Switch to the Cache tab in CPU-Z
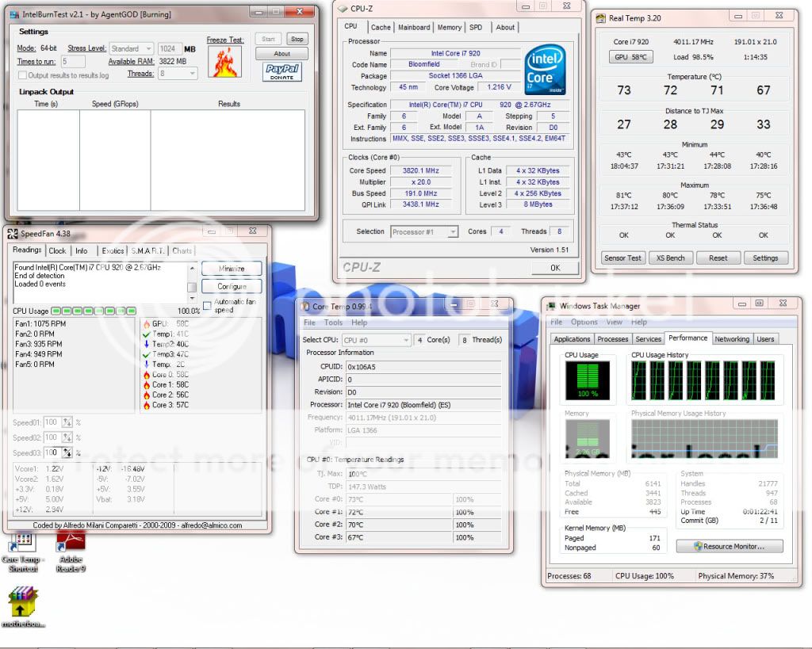Screen dimensions: 812x649 tap(381, 28)
